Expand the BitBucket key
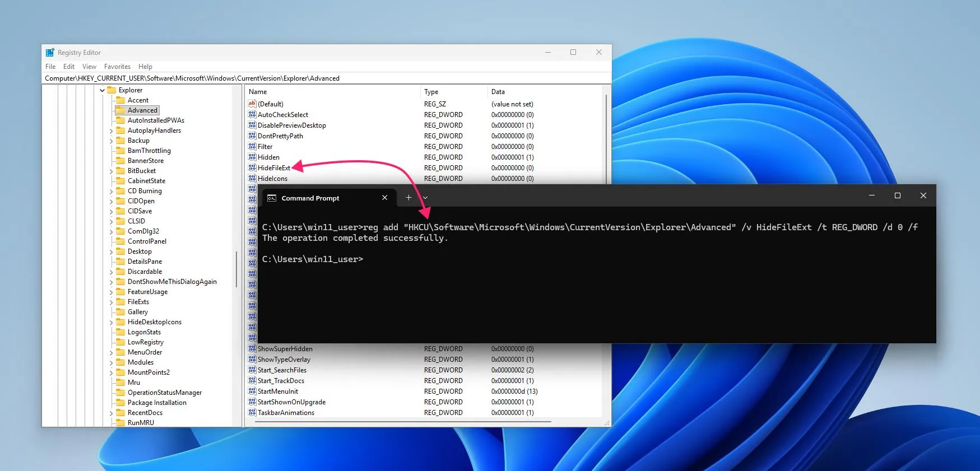 [x=111, y=171]
